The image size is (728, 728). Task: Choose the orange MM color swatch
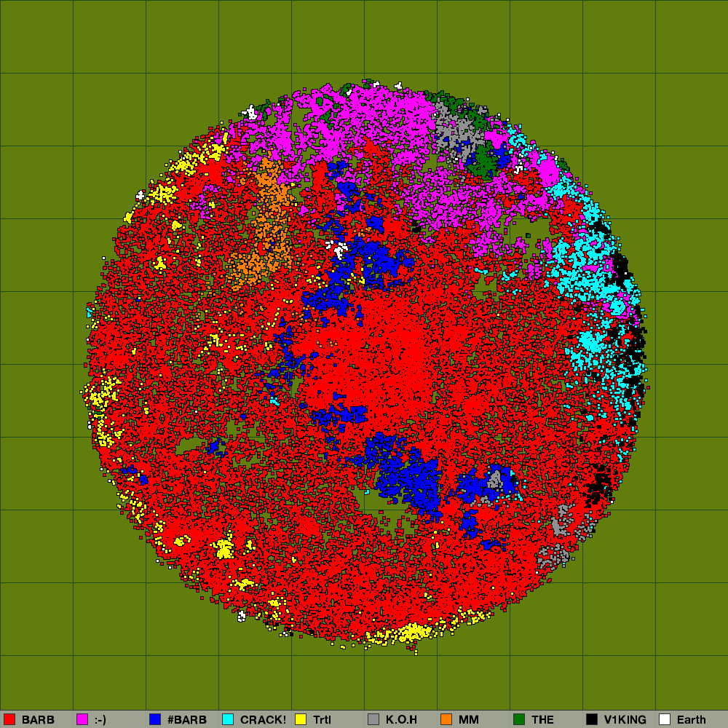(446, 719)
